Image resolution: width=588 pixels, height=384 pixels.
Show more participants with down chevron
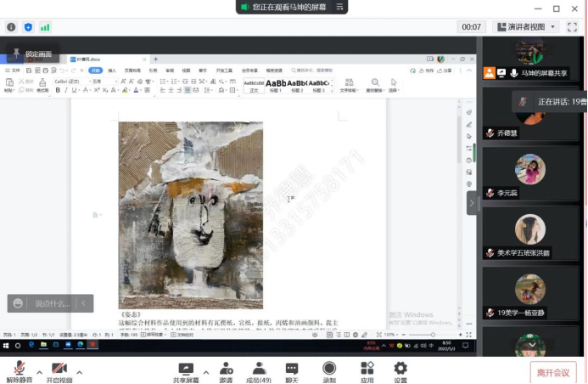pos(532,345)
